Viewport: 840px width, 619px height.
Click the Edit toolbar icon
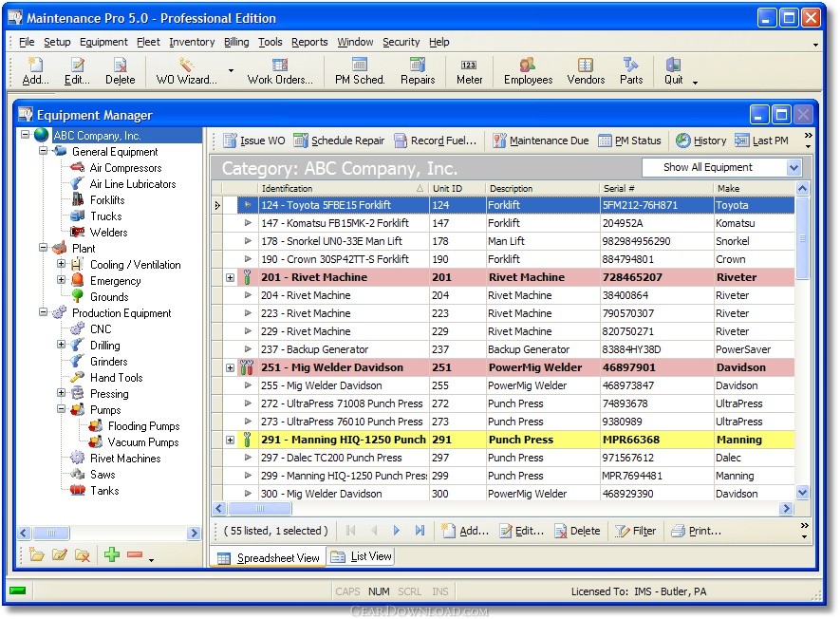[x=77, y=71]
